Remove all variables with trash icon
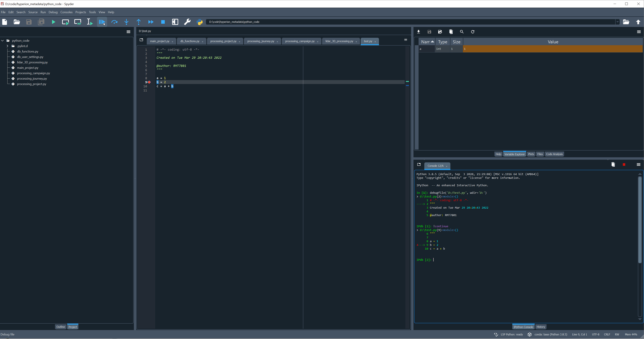644x339 pixels. pos(451,32)
